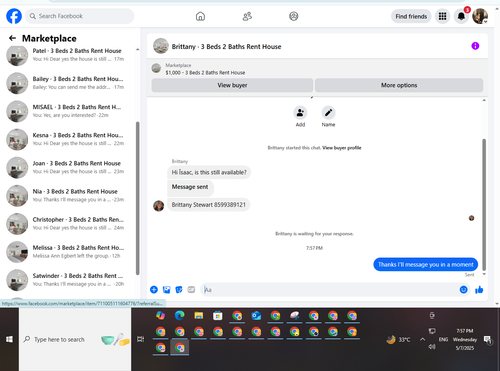Open Task View on the taskbar
The height and width of the screenshot is (371, 500).
click(141, 339)
